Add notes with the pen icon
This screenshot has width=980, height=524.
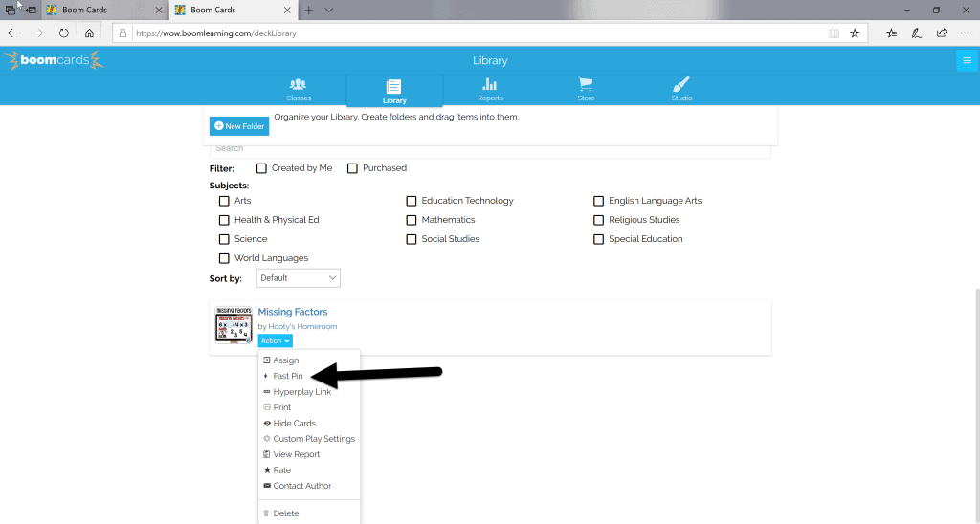click(x=916, y=33)
